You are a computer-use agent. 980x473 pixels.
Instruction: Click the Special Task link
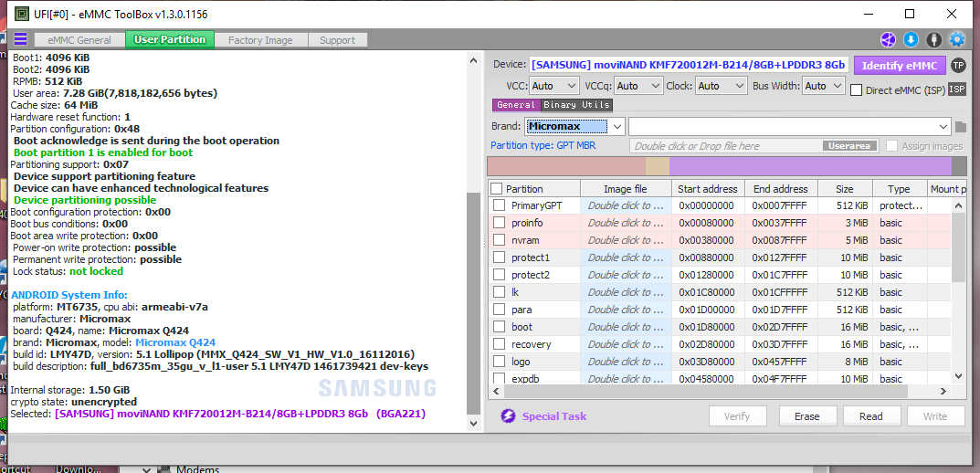pos(554,416)
